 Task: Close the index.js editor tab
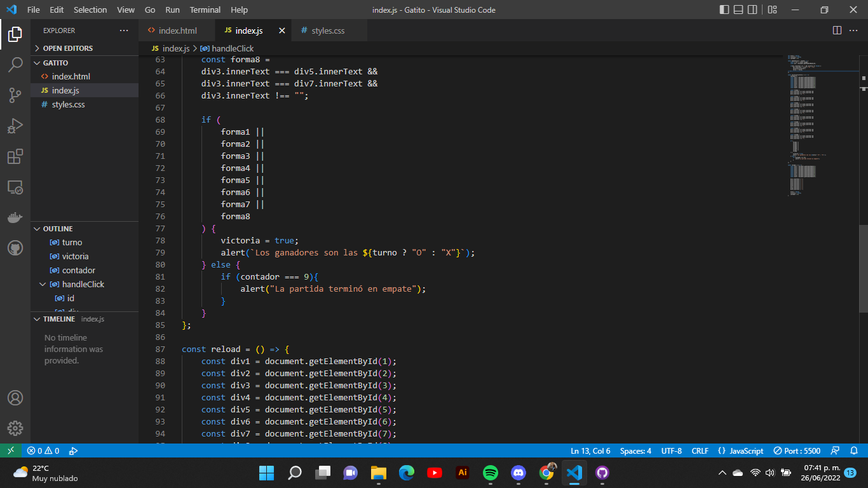point(282,30)
